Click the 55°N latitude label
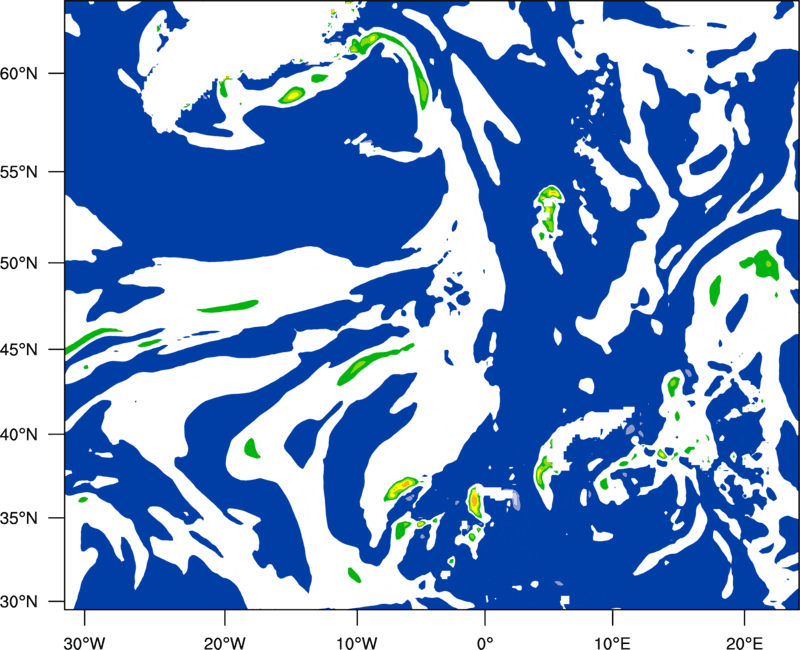This screenshot has width=800, height=650. 19,172
